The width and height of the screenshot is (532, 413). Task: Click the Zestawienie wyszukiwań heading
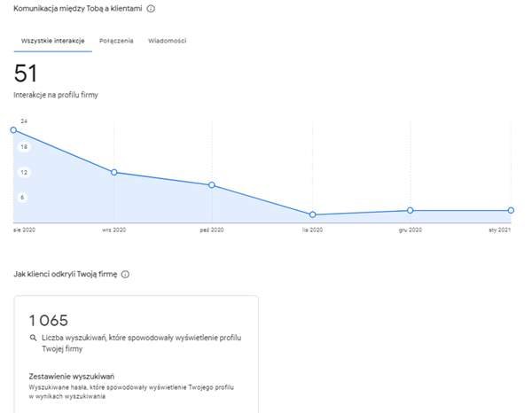tap(72, 376)
